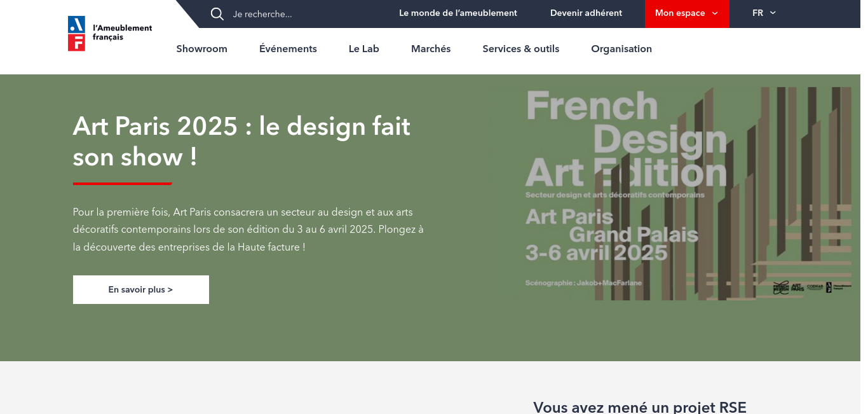Expand the "Mon espace" dropdown
This screenshot has height=414, width=868.
687,14
